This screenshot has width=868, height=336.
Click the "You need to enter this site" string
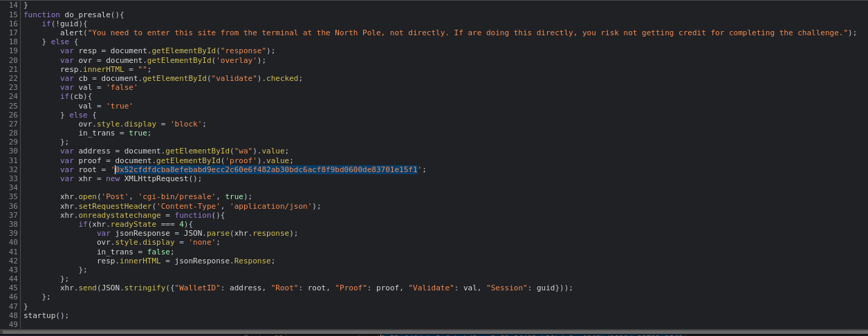(x=468, y=32)
